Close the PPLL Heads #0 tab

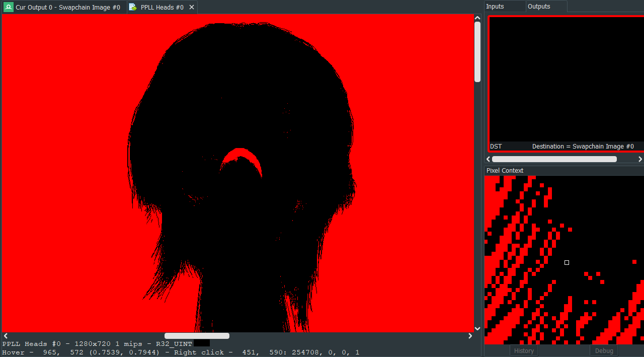click(192, 7)
